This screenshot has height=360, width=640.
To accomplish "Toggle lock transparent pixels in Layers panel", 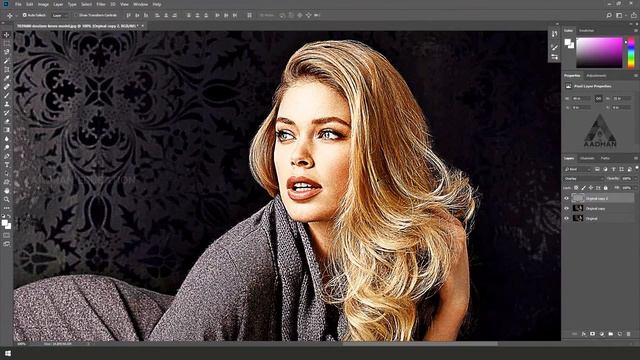I will [x=576, y=188].
